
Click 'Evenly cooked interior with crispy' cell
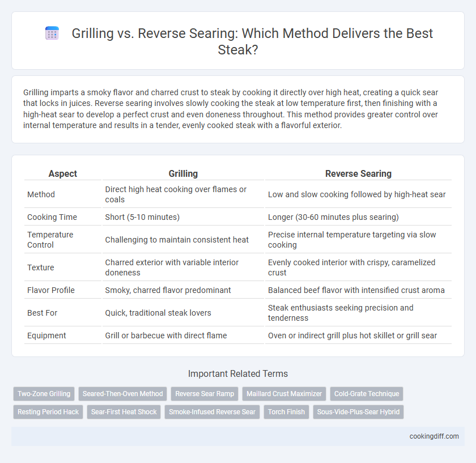[358, 267]
